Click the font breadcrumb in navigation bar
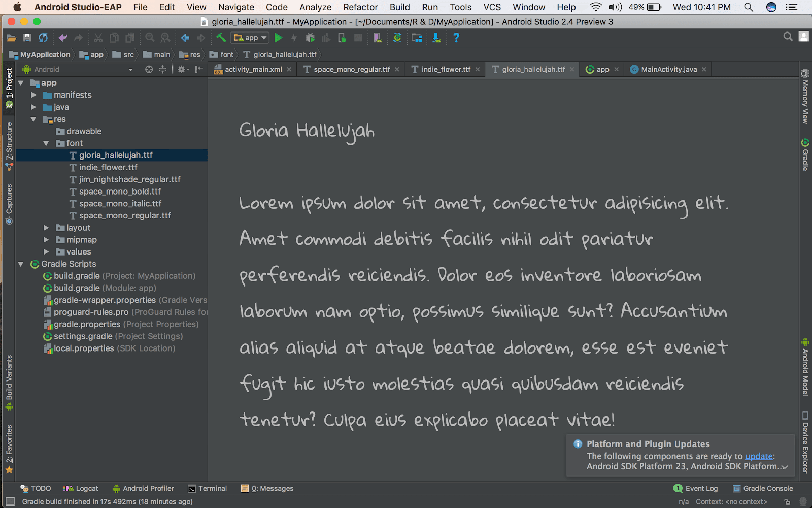812x508 pixels. tap(221, 55)
